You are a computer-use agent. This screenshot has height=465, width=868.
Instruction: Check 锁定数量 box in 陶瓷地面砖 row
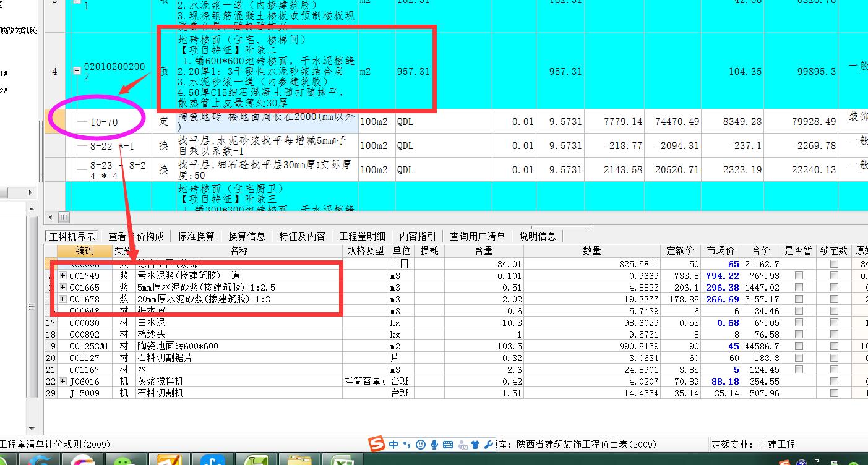coord(834,346)
